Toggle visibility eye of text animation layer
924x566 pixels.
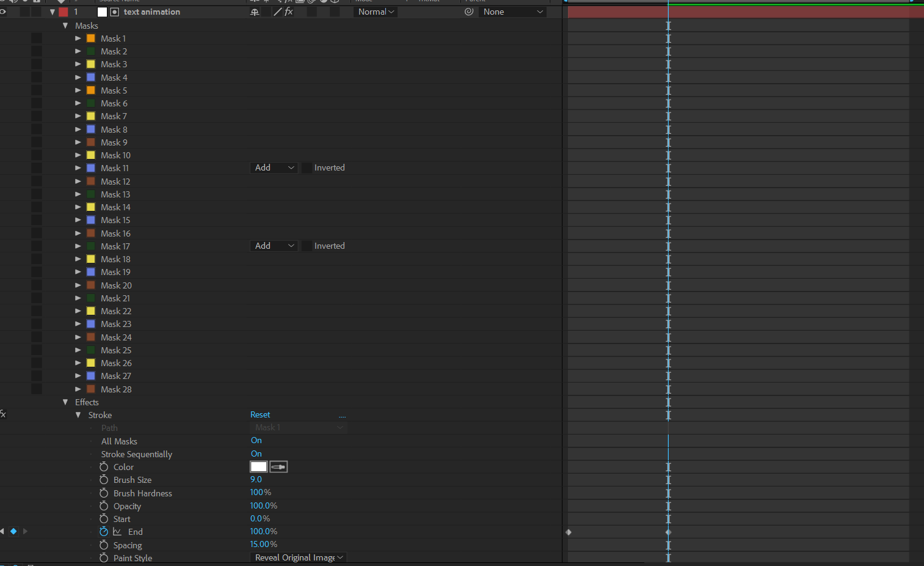(3, 12)
